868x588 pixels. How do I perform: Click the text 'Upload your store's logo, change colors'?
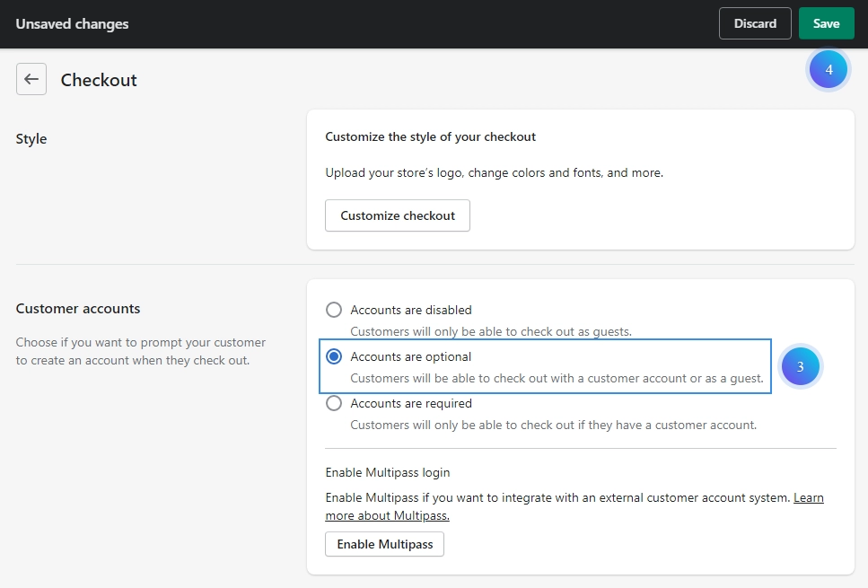(495, 172)
